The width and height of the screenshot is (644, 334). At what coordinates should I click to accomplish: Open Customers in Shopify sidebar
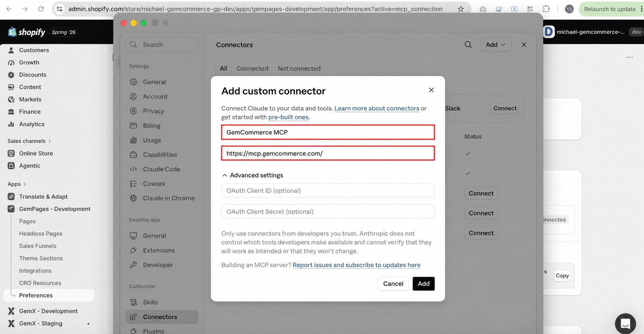pos(34,50)
